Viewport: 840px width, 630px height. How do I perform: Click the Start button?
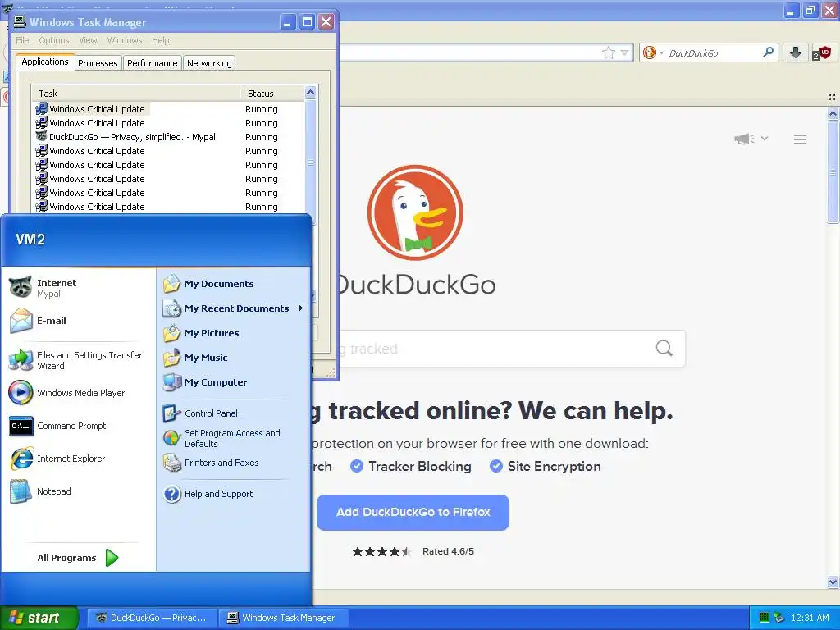point(39,618)
